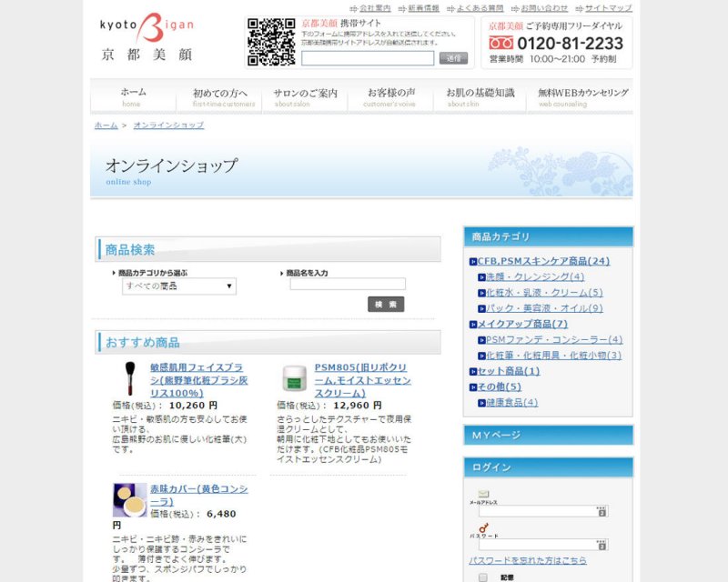The image size is (728, 582).
Task: Click the 商品名を入力 text field
Action: 347,285
